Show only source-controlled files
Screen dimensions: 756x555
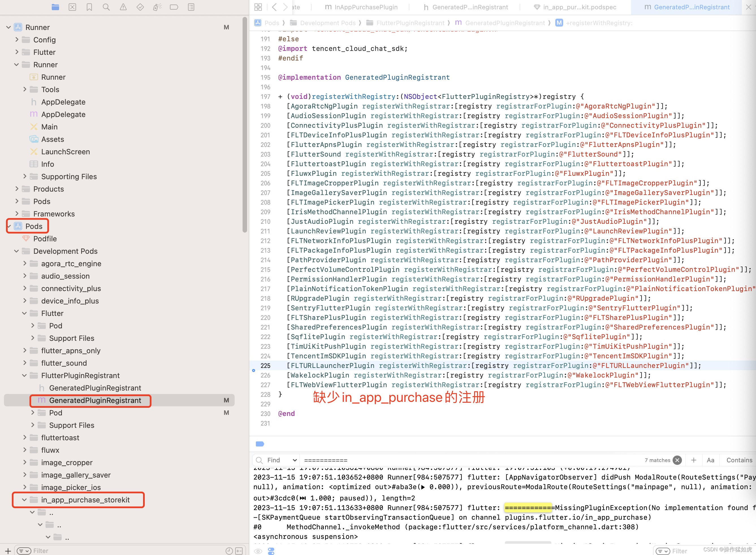[239, 551]
